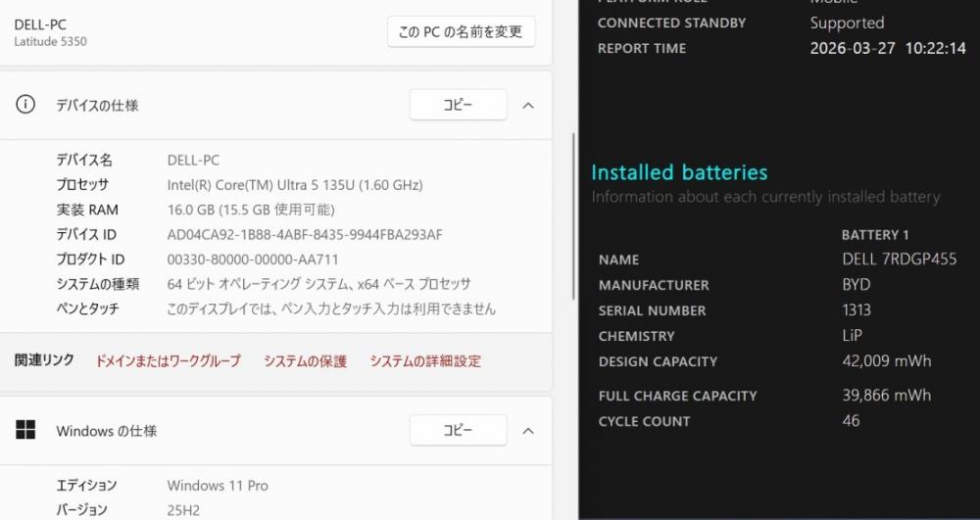This screenshot has height=520, width=980.
Task: Click the Windows logo icon
Action: (x=26, y=430)
